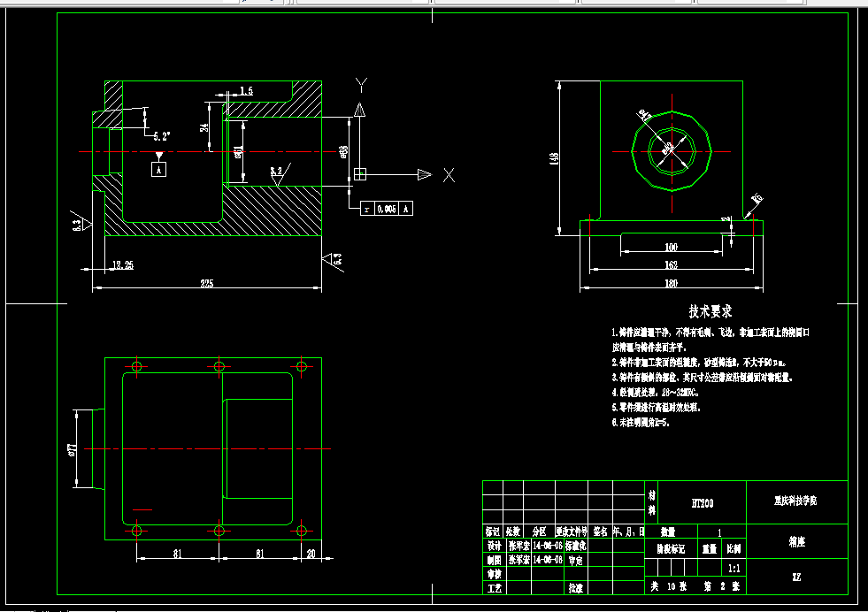The width and height of the screenshot is (868, 612).
Task: Select the X axis label
Action: click(x=449, y=175)
